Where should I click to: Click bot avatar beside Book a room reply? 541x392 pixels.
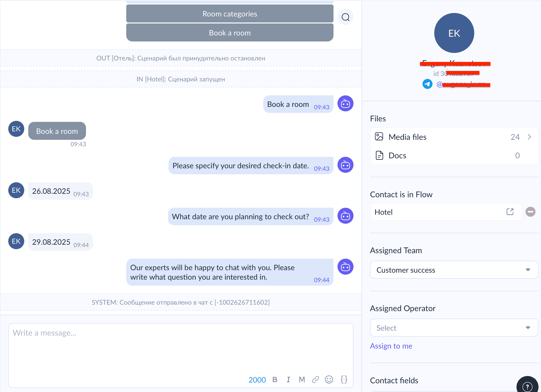pos(345,103)
